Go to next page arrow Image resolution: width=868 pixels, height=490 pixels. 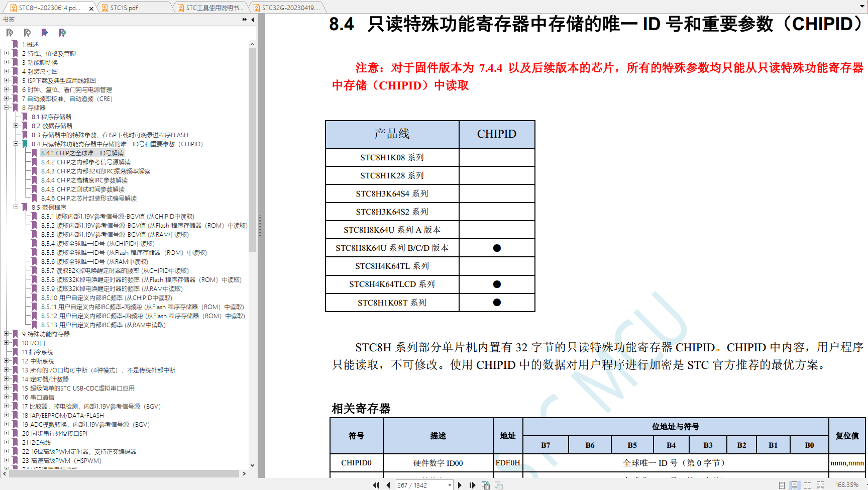coord(460,485)
